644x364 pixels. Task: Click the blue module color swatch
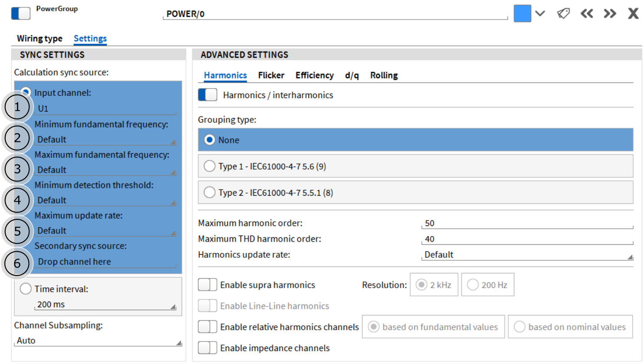pyautogui.click(x=522, y=13)
